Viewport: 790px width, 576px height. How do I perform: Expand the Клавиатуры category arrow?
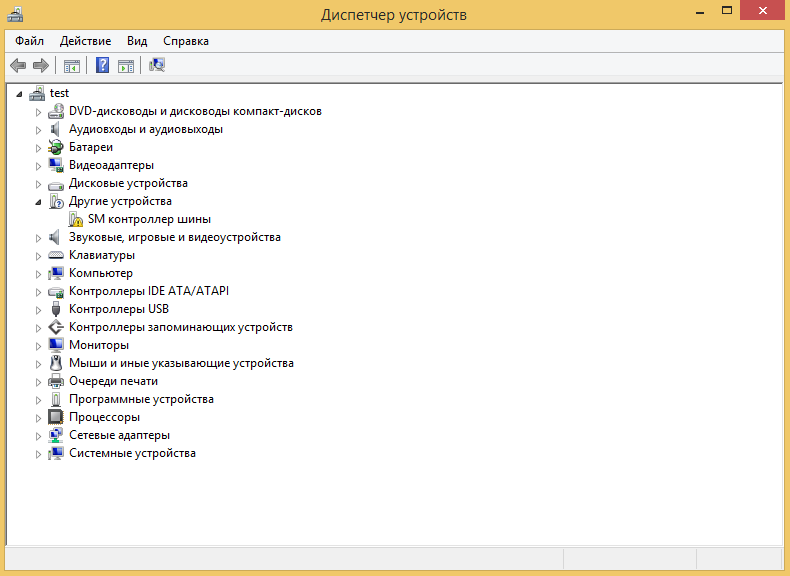pyautogui.click(x=38, y=256)
